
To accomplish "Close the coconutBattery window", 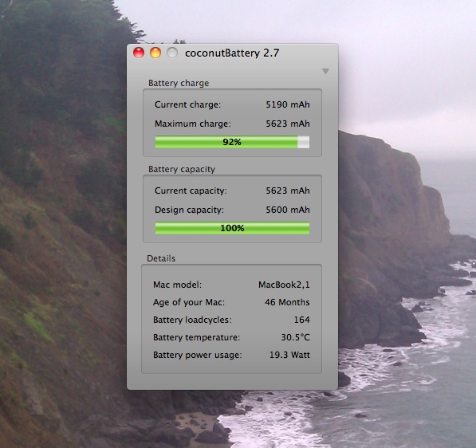I will [x=139, y=53].
